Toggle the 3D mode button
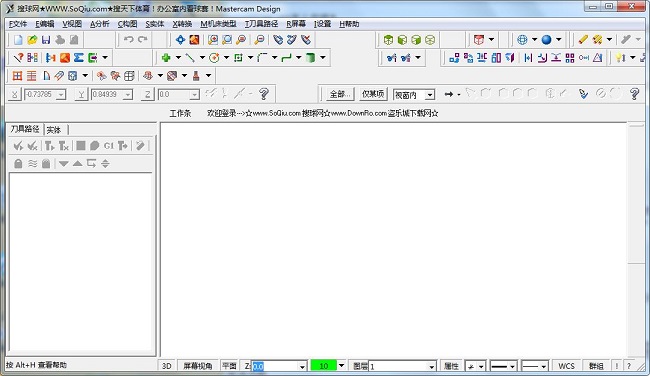Viewport: 650px width, 376px height. (x=167, y=366)
